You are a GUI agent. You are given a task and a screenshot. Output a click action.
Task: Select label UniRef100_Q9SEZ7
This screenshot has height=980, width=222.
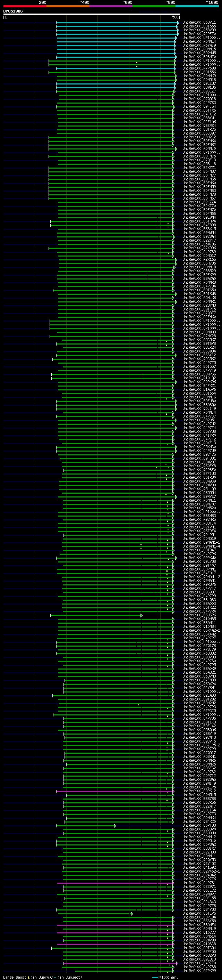click(x=199, y=91)
